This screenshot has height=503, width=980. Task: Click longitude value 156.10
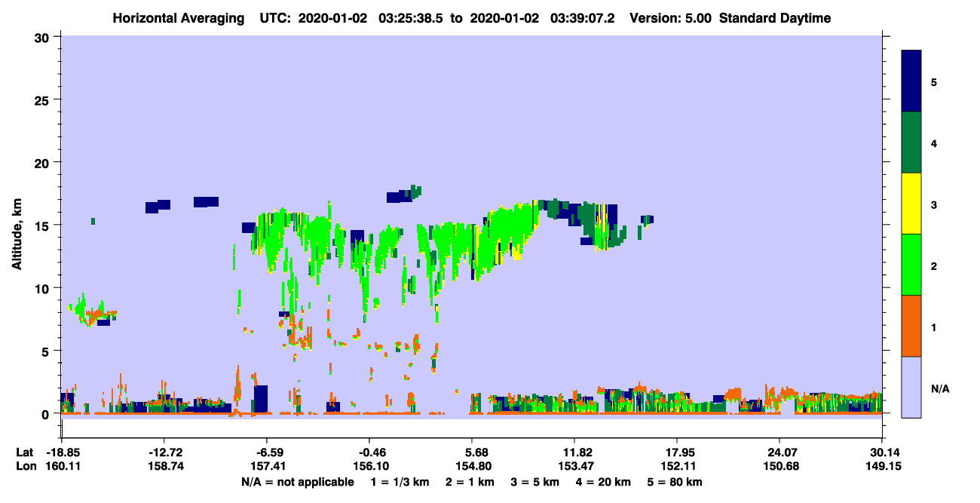coord(369,467)
